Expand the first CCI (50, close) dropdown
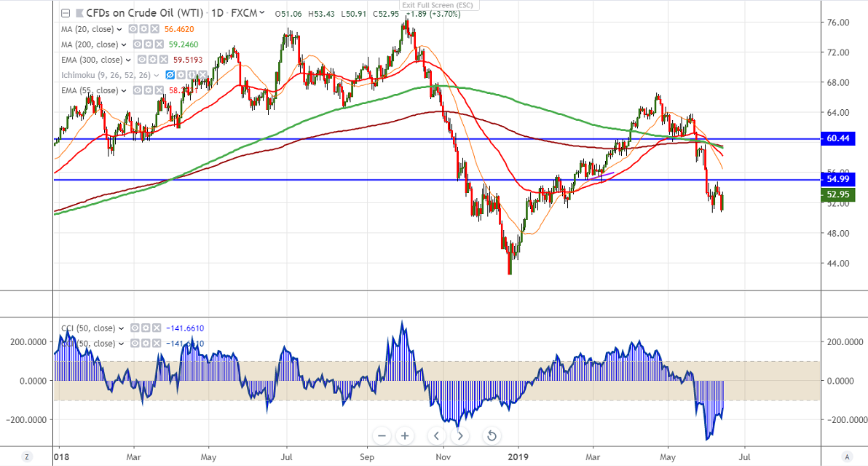Viewport: 868px width, 466px height. 121,328
